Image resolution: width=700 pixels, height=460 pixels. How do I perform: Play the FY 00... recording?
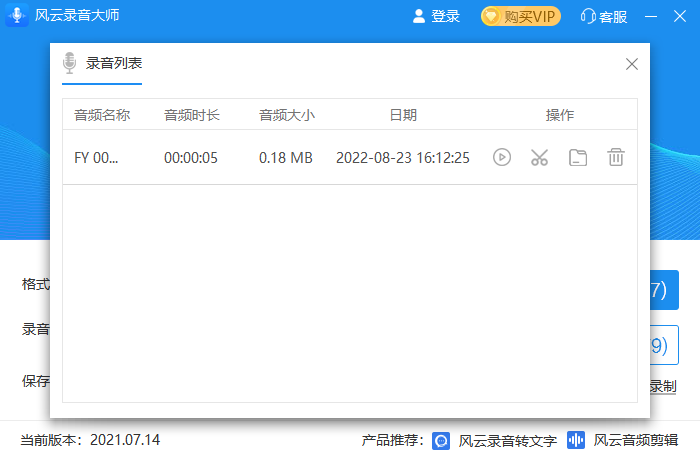(x=502, y=157)
